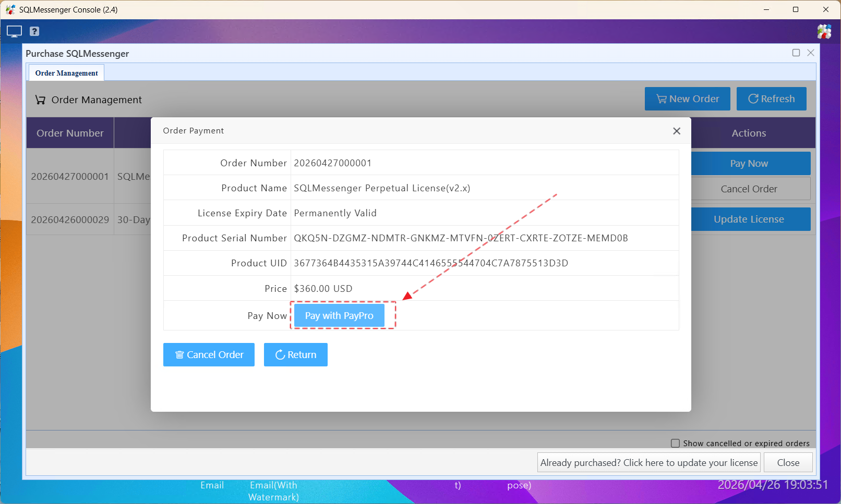Maximize the Purchase SQLMessenger panel
The height and width of the screenshot is (504, 841).
pos(796,53)
